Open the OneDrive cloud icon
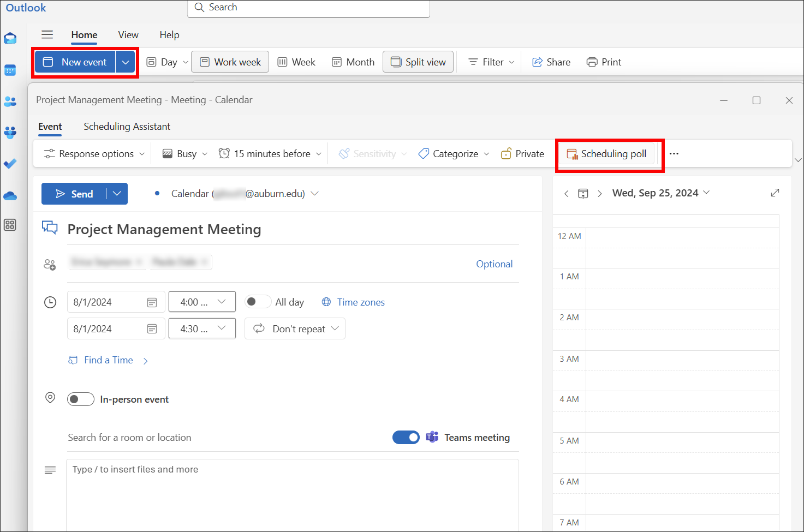804x532 pixels. click(10, 195)
